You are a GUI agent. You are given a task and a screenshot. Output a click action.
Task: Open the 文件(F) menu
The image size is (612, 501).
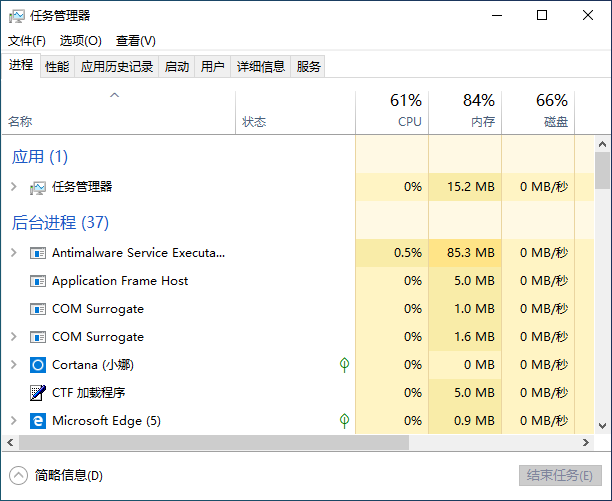27,41
